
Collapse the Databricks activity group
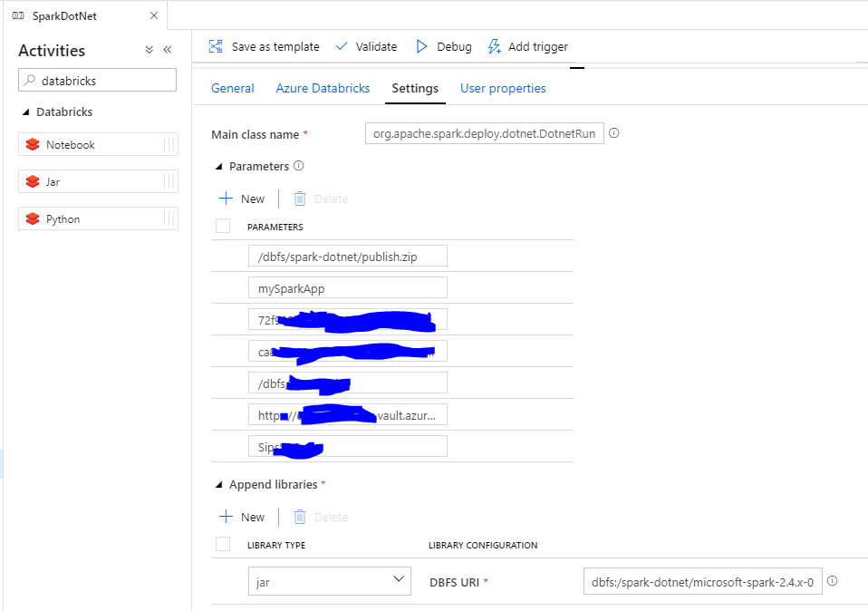click(25, 112)
